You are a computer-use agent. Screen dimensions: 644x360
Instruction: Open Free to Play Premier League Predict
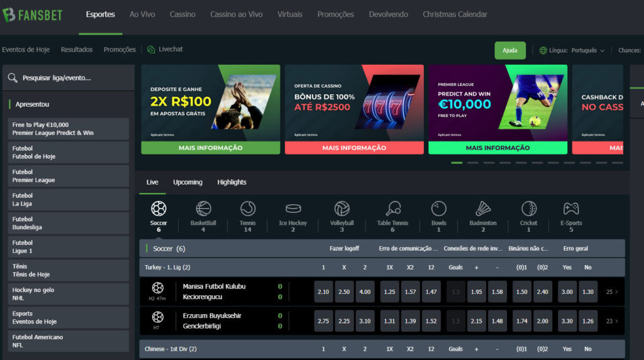69,129
